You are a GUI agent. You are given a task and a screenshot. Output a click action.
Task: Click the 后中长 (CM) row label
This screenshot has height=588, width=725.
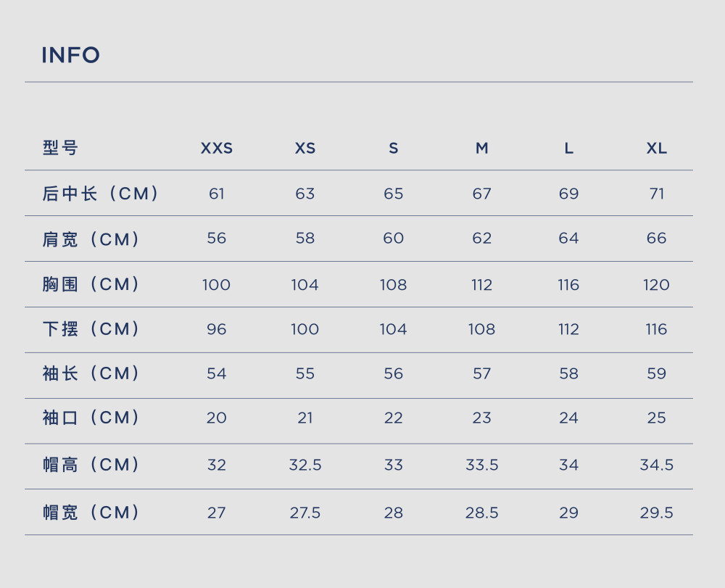(100, 194)
